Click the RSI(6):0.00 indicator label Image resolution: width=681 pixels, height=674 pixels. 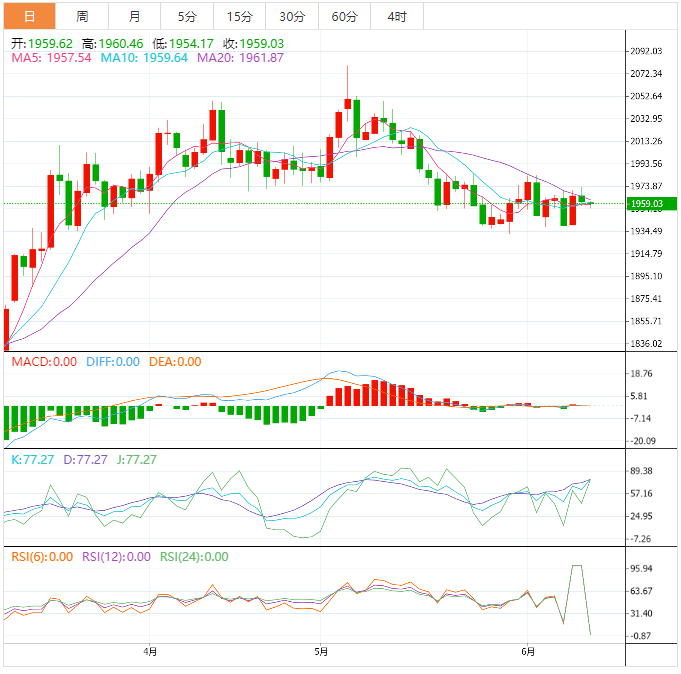tap(42, 557)
